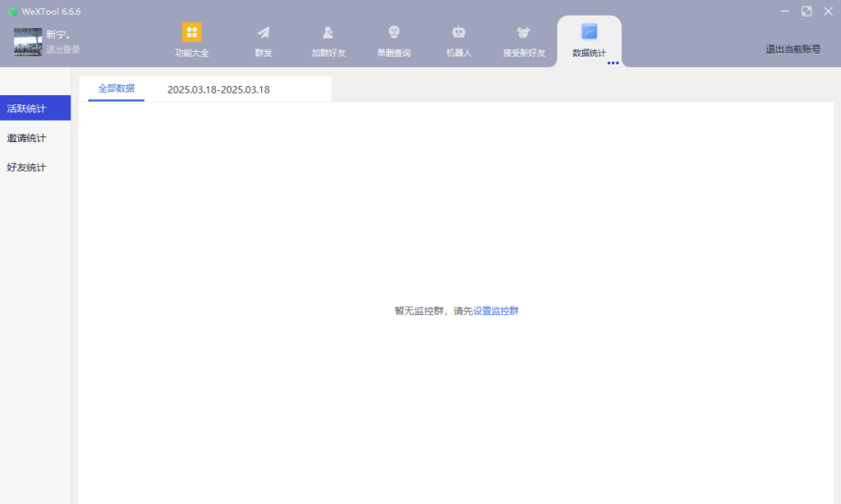Open the 机器人 robot icon
The width and height of the screenshot is (841, 504).
pos(458,33)
